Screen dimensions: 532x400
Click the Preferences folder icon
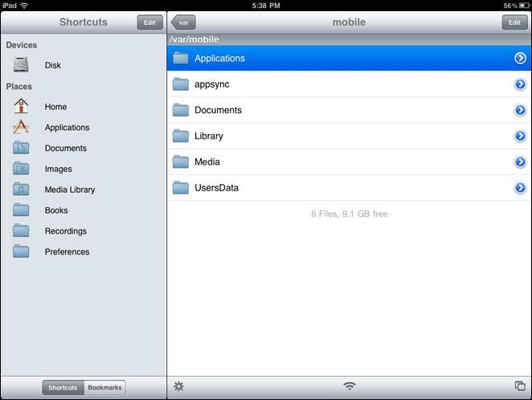click(x=21, y=251)
